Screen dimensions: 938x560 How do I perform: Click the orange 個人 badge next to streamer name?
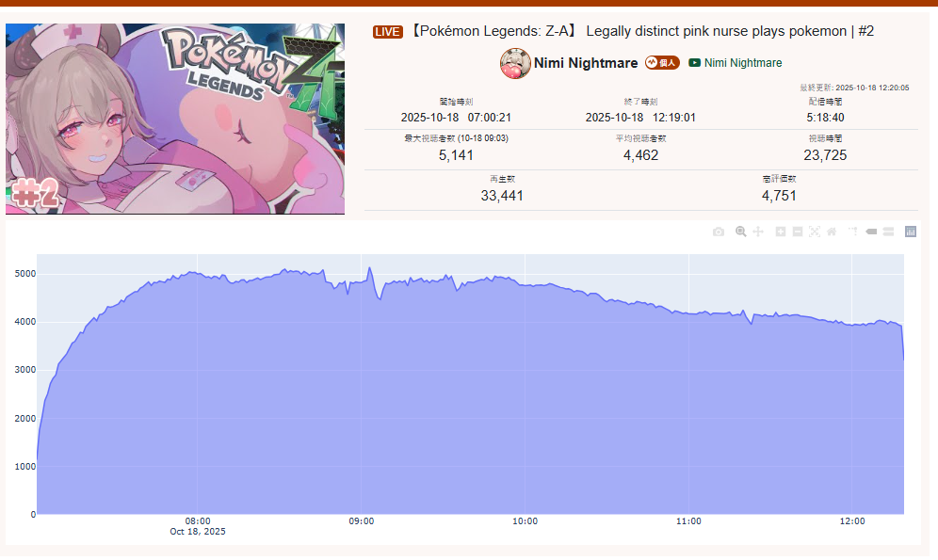[662, 63]
